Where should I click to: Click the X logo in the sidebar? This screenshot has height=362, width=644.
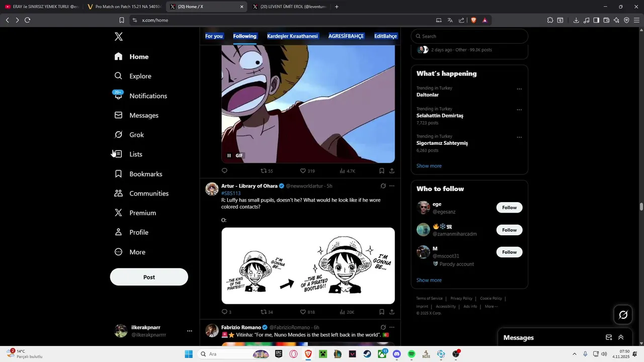(119, 37)
